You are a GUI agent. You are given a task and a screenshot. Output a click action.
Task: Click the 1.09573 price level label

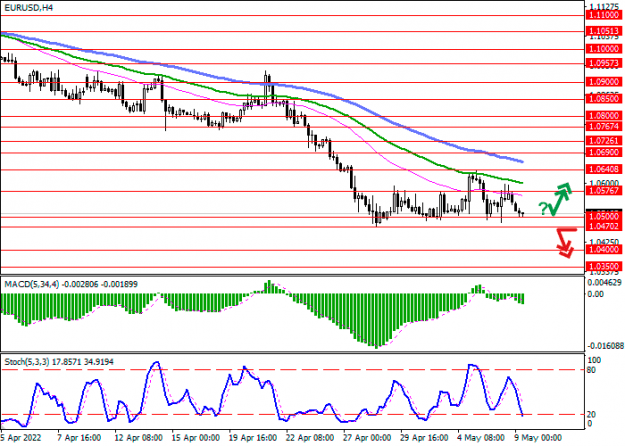click(603, 63)
